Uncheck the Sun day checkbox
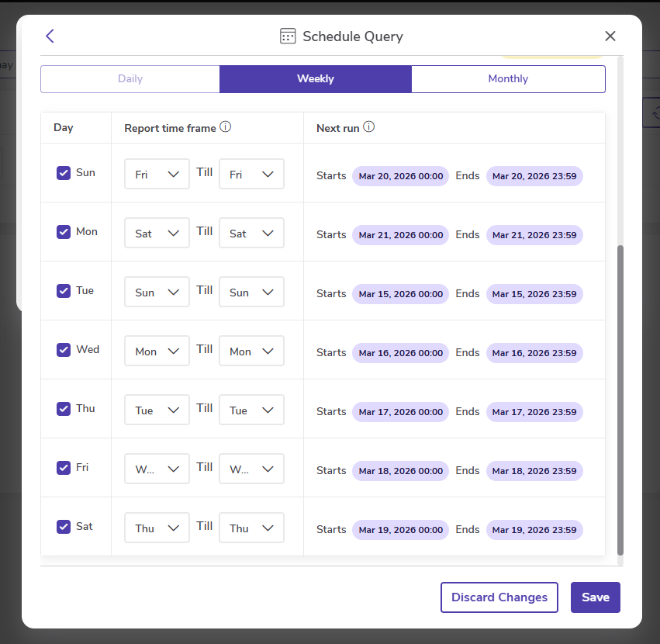 tap(64, 173)
